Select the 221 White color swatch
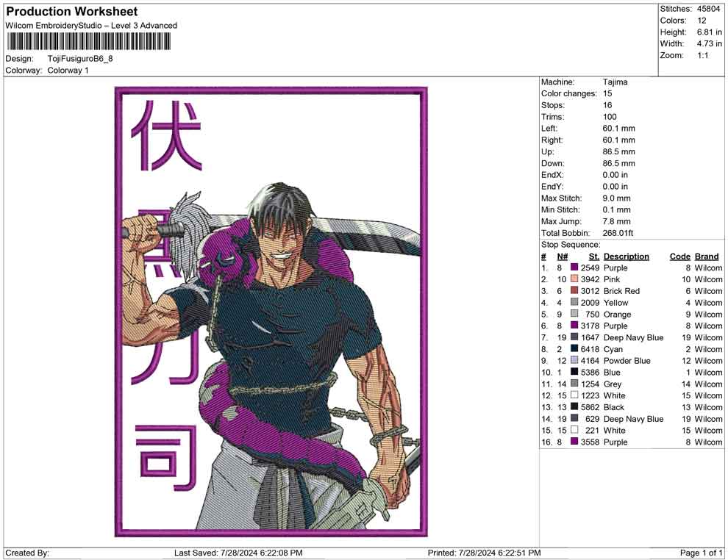 coord(574,430)
